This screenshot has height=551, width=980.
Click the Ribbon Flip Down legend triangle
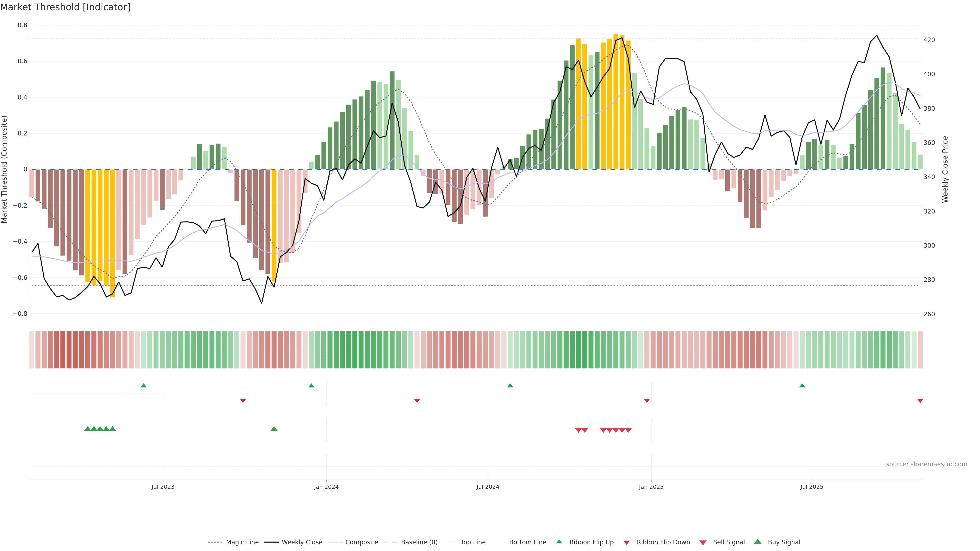[626, 542]
